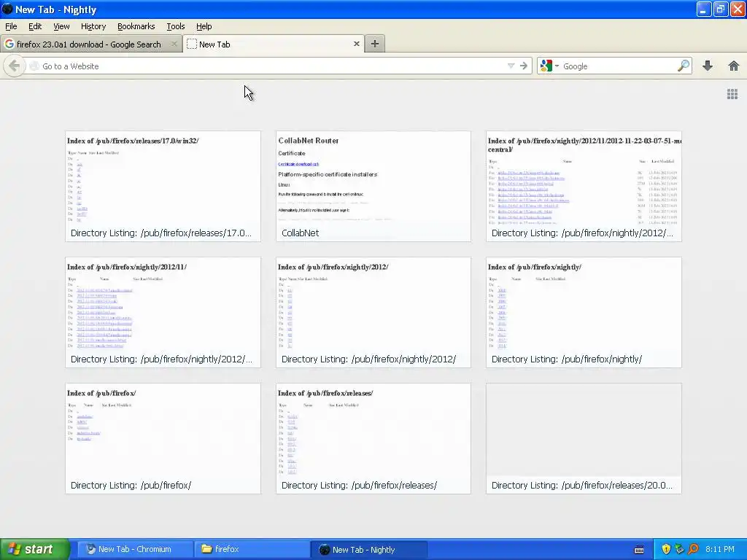The image size is (747, 560).
Task: Open releases/17.0/win32 directory thumbnail
Action: (163, 186)
